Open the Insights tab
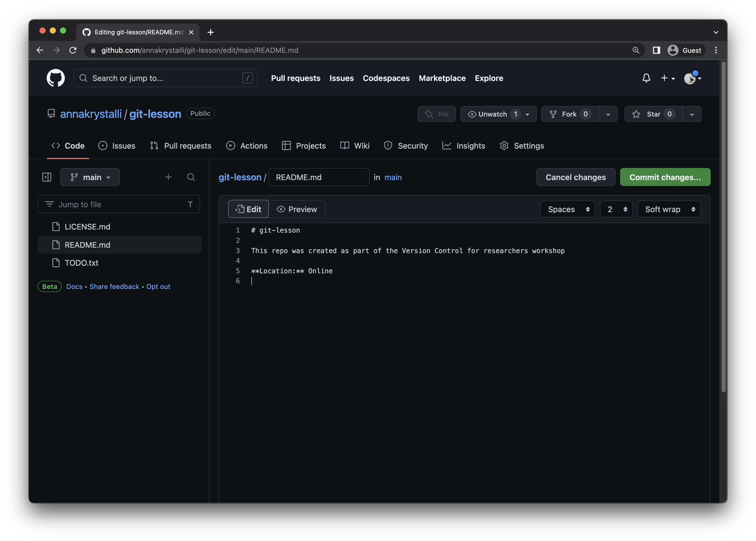Image resolution: width=756 pixels, height=541 pixels. (x=463, y=145)
